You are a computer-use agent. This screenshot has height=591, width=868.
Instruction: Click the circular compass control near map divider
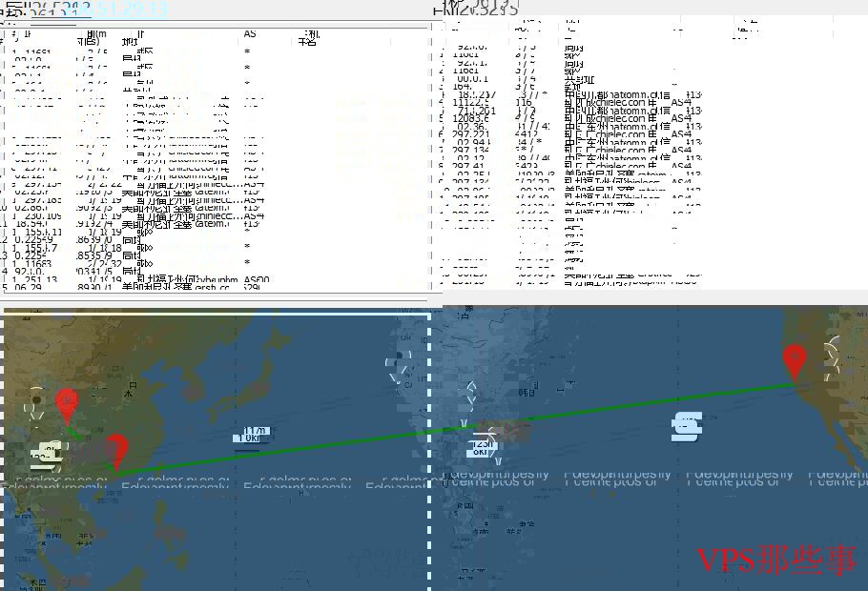(401, 365)
